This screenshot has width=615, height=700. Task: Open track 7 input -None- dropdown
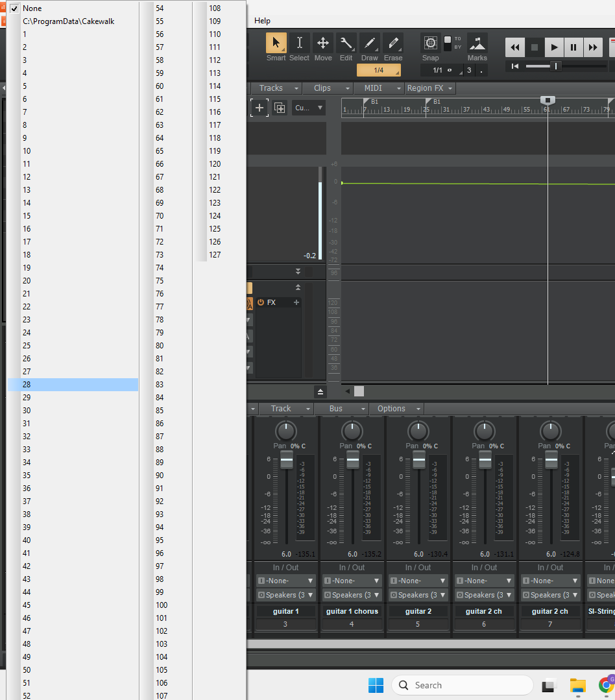point(550,581)
